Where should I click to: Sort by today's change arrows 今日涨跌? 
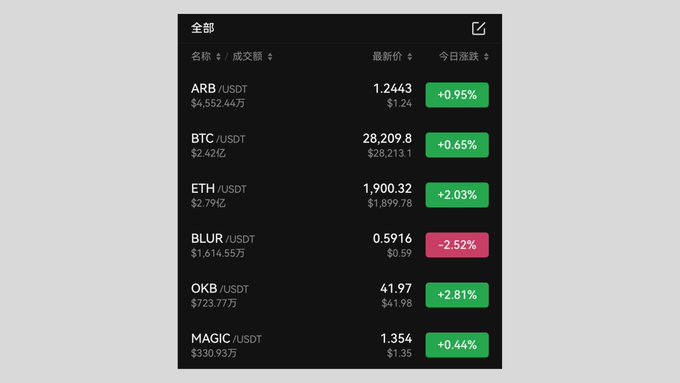coord(486,57)
